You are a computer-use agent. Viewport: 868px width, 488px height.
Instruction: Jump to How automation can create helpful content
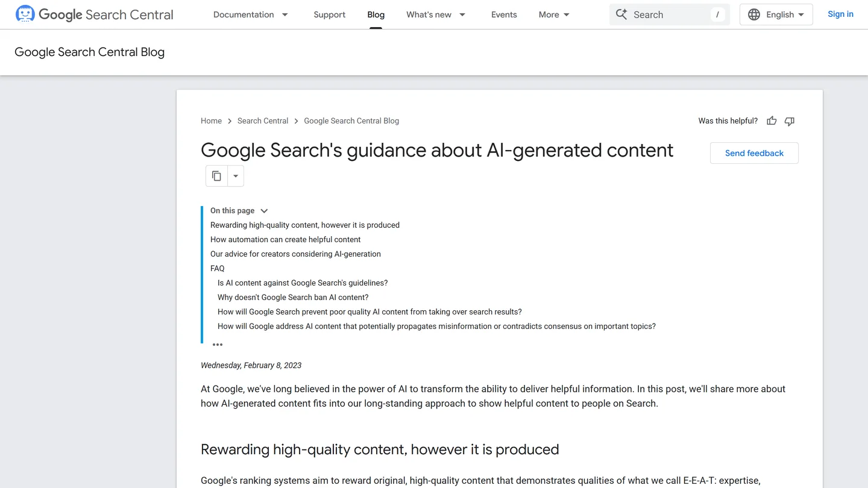pyautogui.click(x=286, y=240)
